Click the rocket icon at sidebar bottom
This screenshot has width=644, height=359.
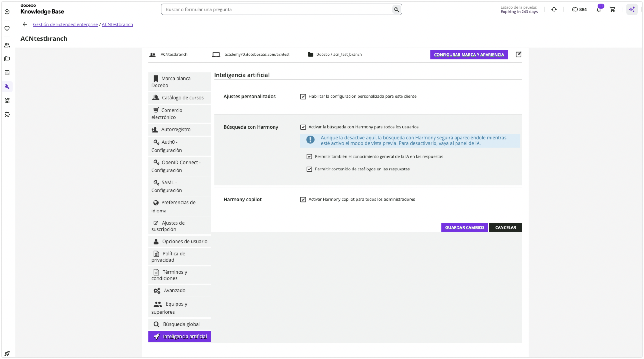7,353
